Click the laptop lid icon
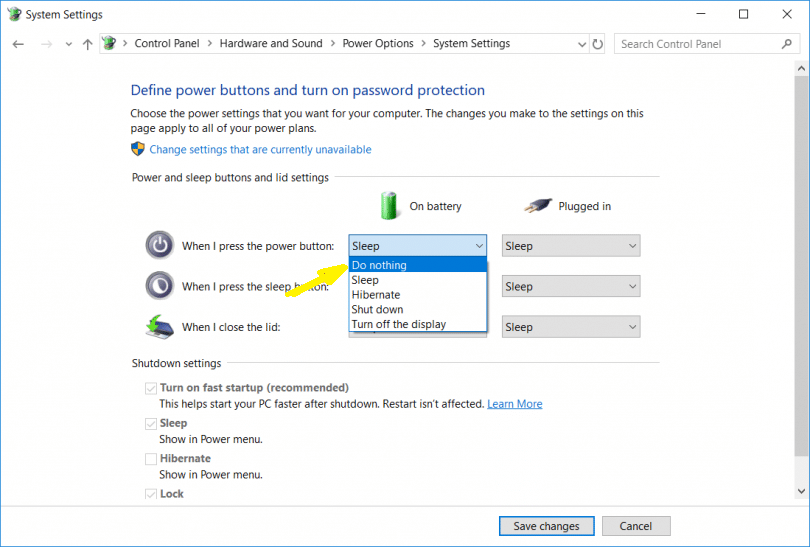This screenshot has height=547, width=810. (x=160, y=327)
